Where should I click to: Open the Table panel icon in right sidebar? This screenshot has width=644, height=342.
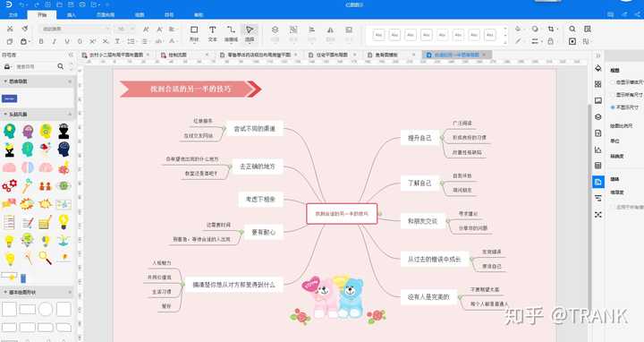click(598, 166)
